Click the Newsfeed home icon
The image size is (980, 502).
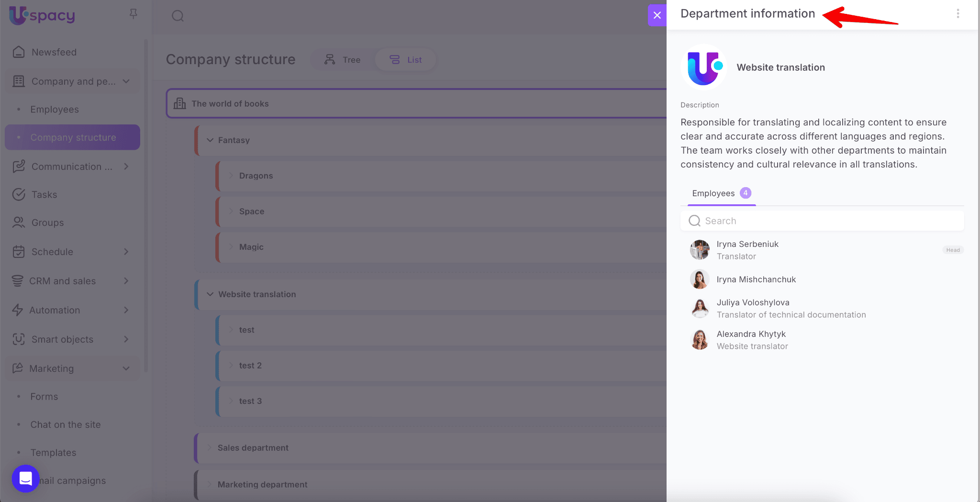tap(19, 52)
